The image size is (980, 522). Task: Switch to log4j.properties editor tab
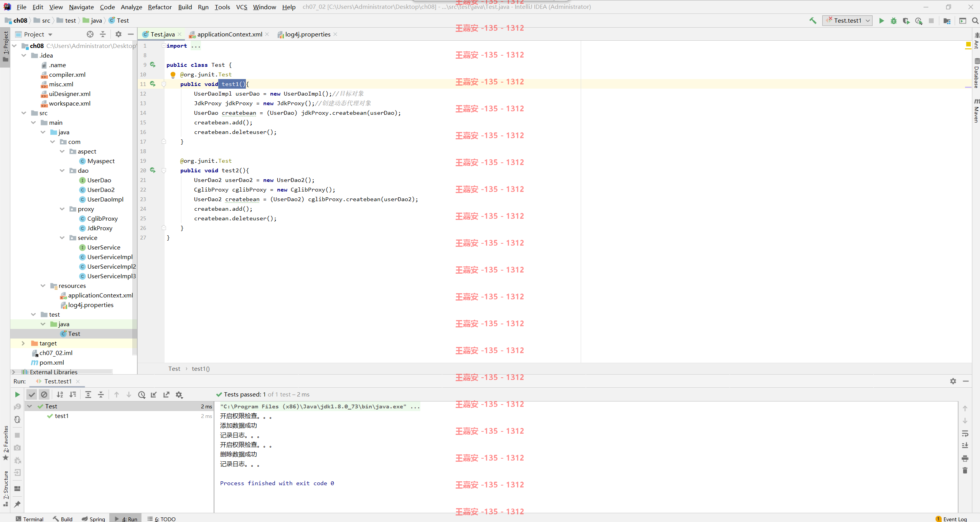(x=308, y=34)
